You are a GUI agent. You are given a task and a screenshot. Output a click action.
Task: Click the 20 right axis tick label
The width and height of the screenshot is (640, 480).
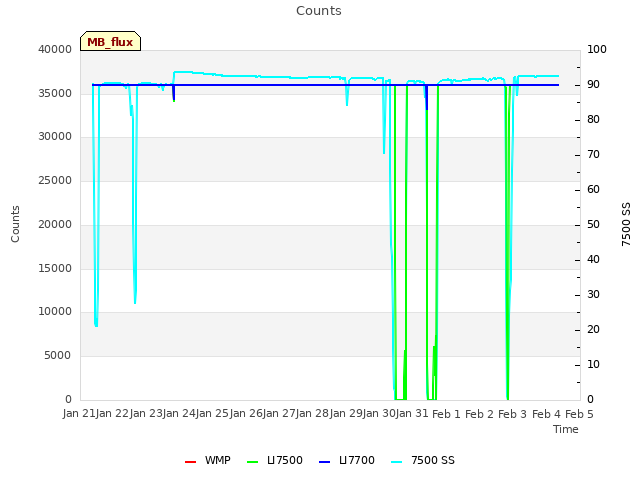[593, 329]
